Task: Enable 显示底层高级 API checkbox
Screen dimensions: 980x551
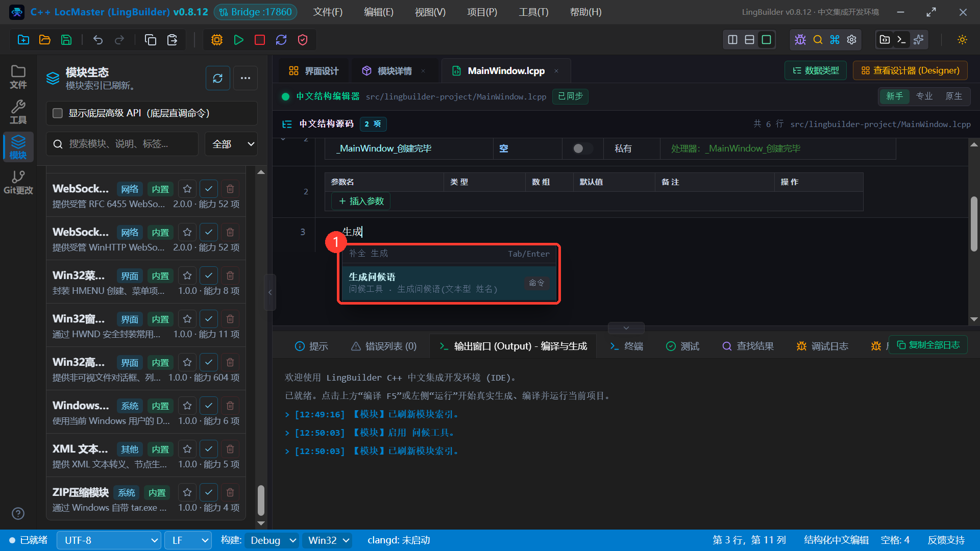Action: (x=58, y=113)
